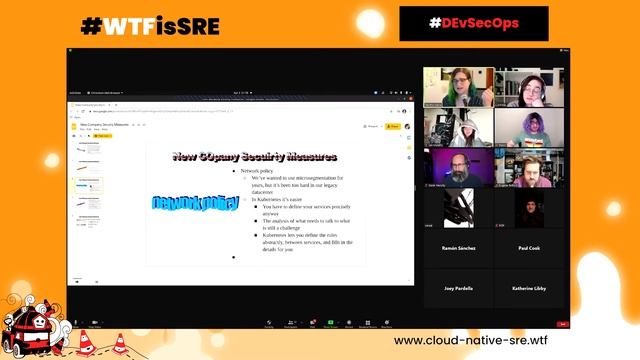Open the Zoom Participants panel
The image size is (640, 360).
click(291, 324)
